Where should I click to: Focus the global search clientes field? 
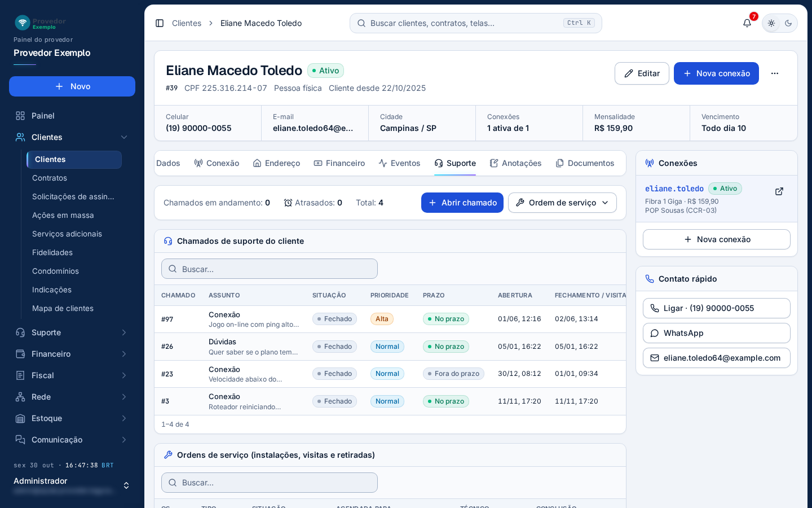pyautogui.click(x=476, y=23)
